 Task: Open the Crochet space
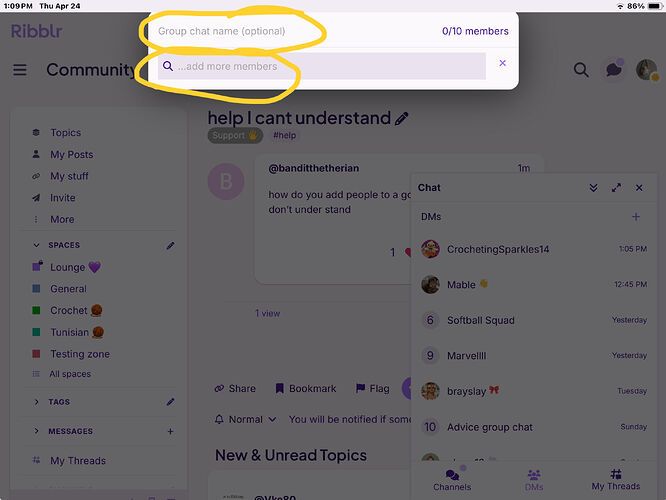[x=68, y=311]
